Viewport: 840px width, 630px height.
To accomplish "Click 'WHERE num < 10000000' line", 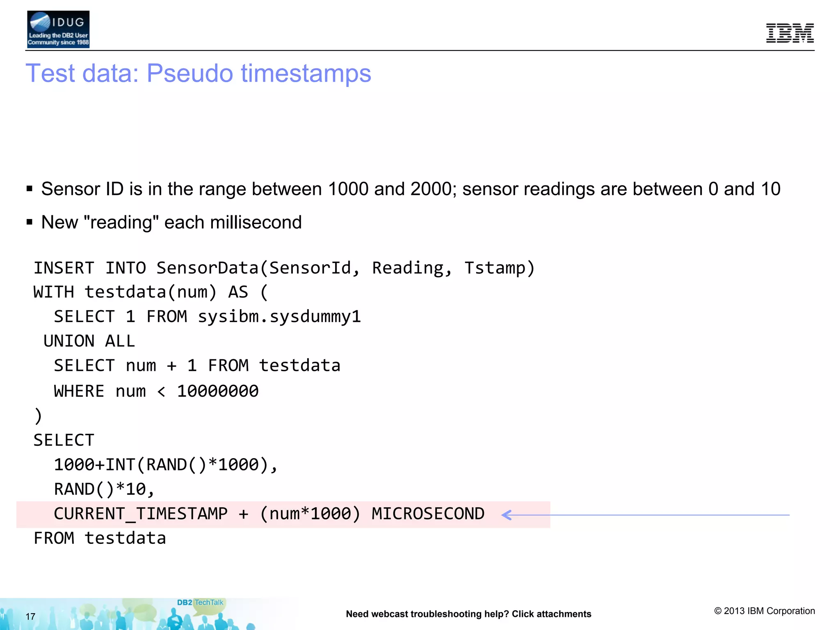I will coord(156,391).
